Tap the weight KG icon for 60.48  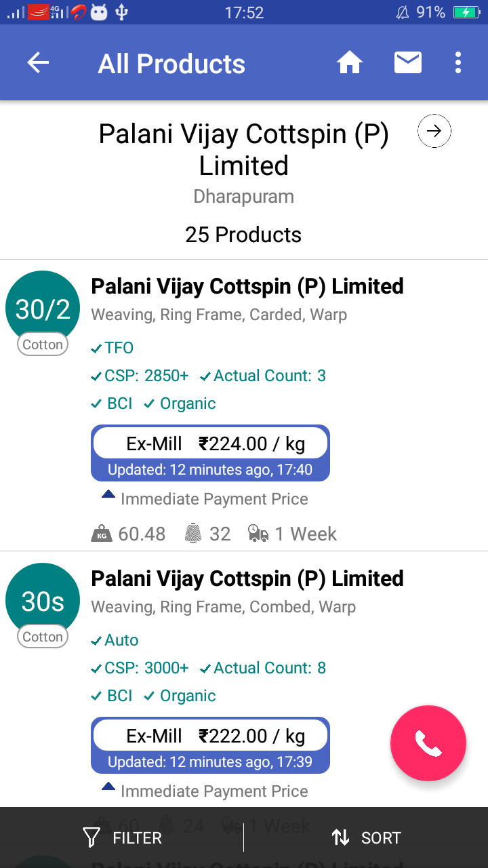pyautogui.click(x=102, y=534)
